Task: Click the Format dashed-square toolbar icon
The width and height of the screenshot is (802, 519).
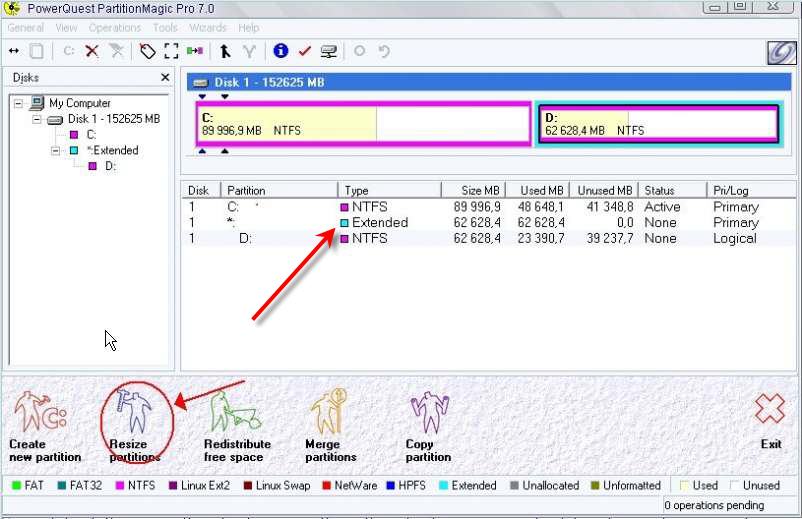Action: click(171, 51)
